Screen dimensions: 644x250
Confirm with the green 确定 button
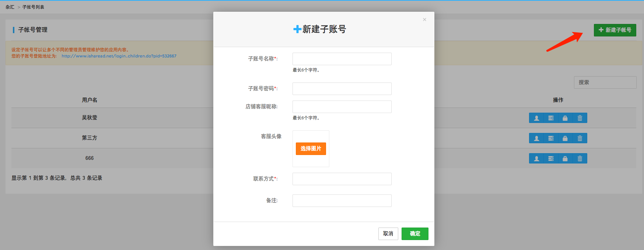click(415, 234)
